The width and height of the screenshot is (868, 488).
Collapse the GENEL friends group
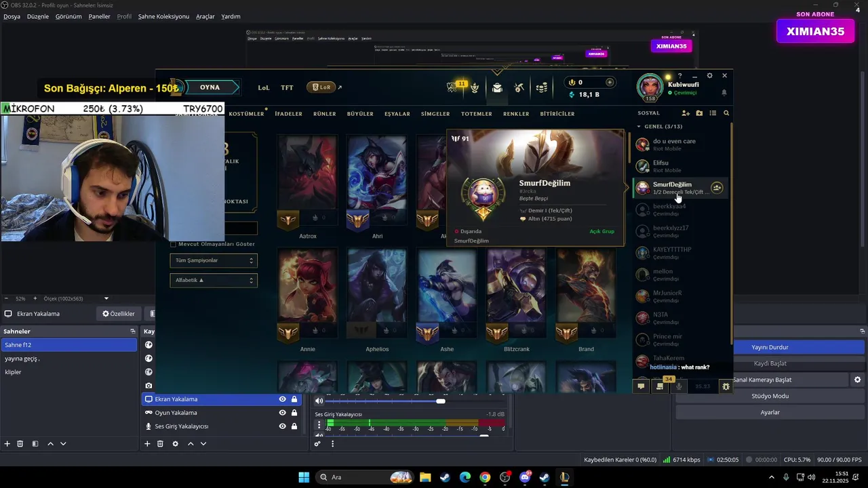[639, 127]
